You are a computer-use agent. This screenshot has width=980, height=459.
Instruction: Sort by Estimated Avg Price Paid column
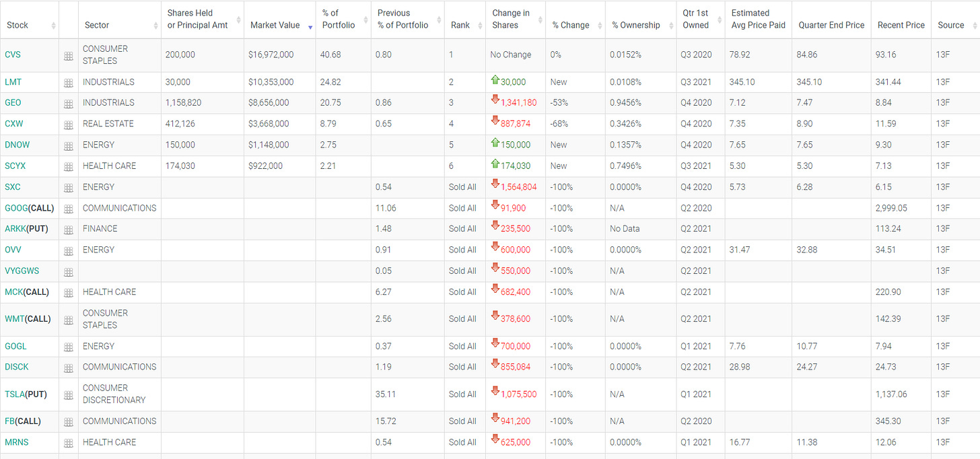point(758,19)
